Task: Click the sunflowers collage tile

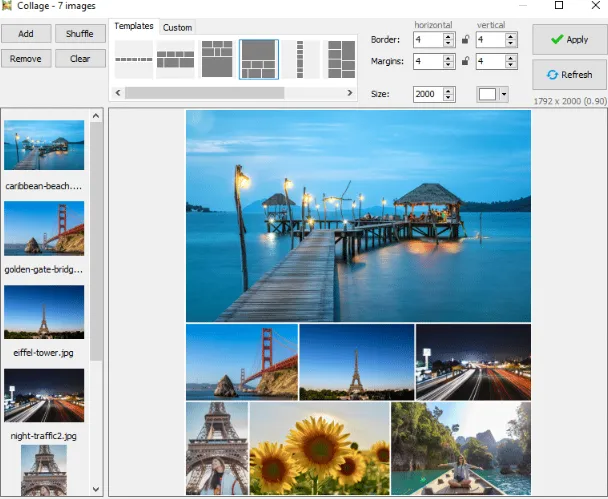Action: 320,449
